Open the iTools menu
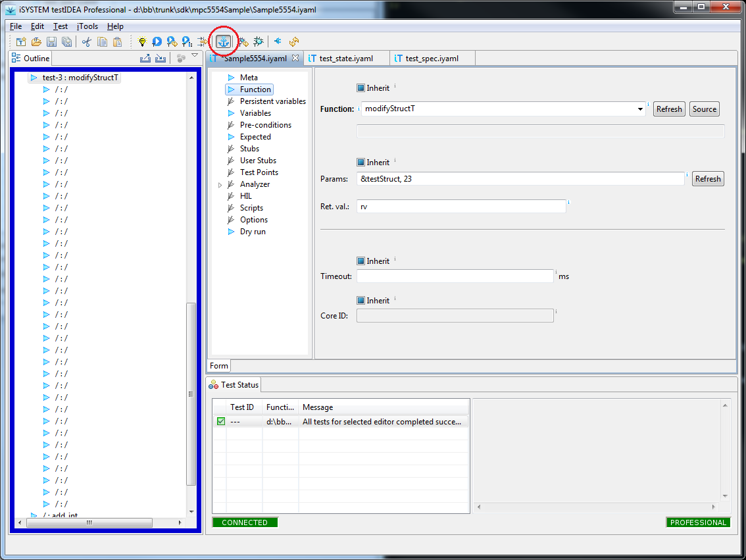The height and width of the screenshot is (560, 746). click(87, 26)
